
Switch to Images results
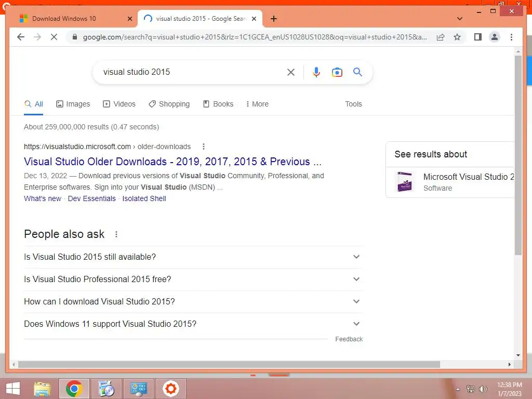pos(73,104)
